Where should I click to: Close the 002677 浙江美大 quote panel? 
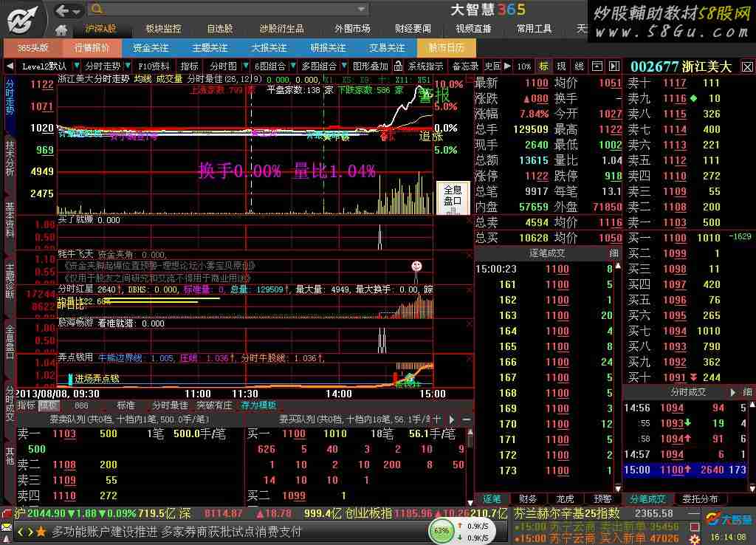click(747, 66)
